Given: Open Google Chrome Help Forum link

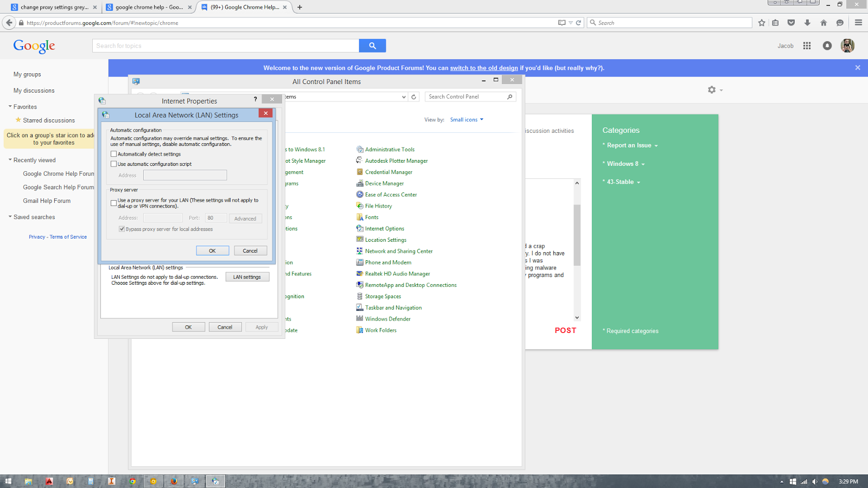Looking at the screenshot, I should (x=59, y=174).
